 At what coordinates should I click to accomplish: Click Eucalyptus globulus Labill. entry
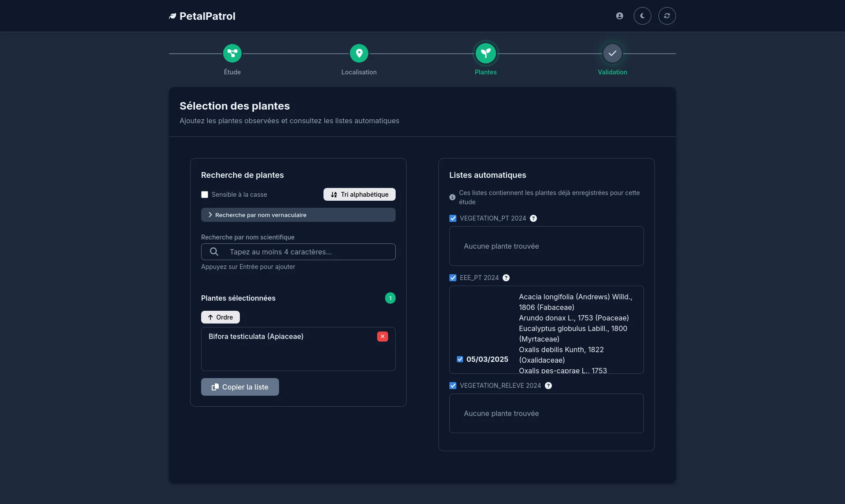click(x=573, y=334)
